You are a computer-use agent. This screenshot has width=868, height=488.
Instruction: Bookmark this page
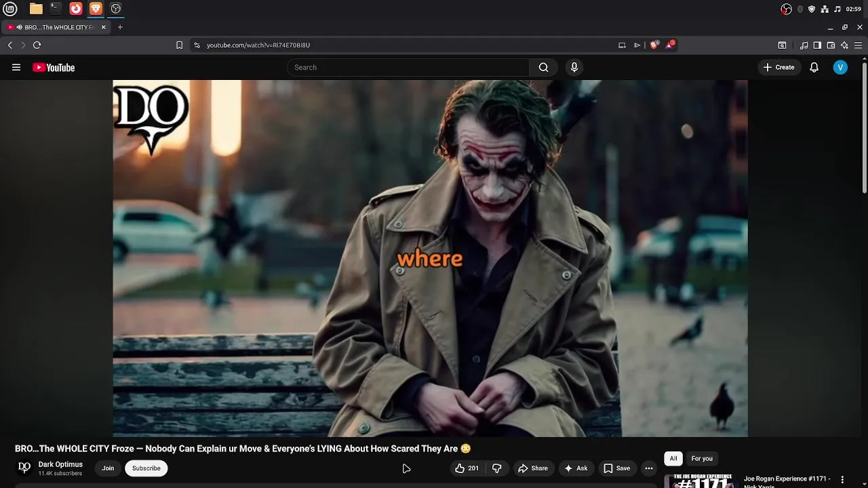point(179,45)
